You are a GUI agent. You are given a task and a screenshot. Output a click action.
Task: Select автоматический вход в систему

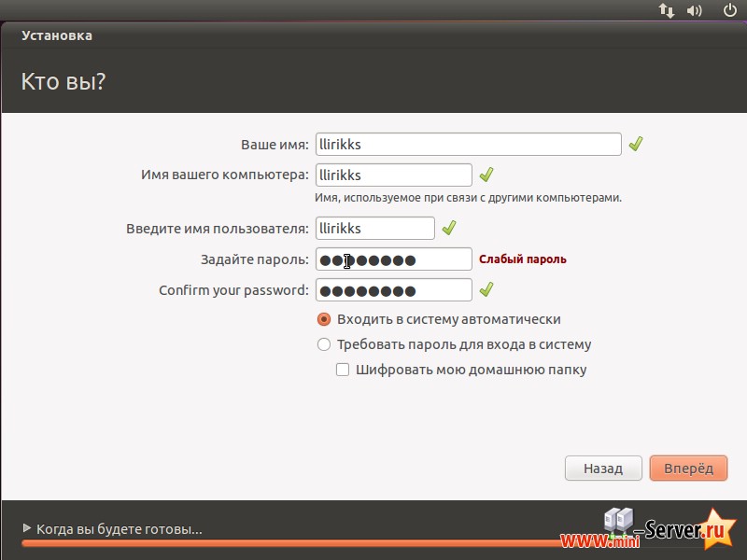(x=324, y=318)
